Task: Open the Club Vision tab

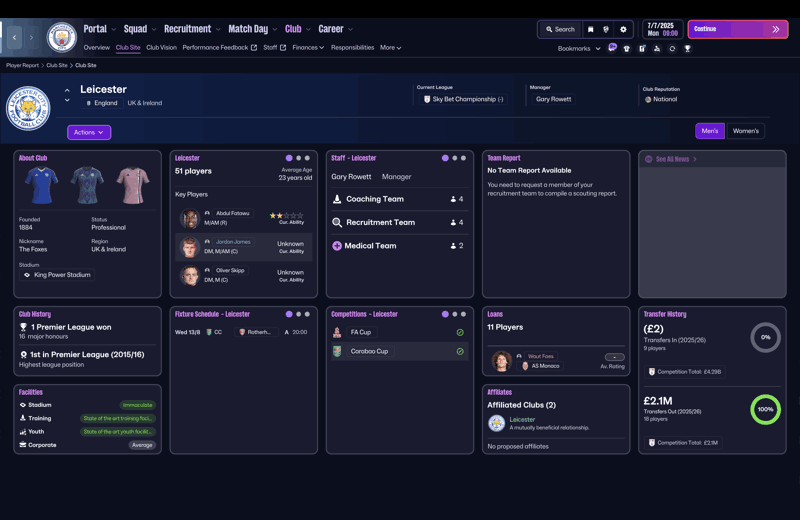Action: 161,47
